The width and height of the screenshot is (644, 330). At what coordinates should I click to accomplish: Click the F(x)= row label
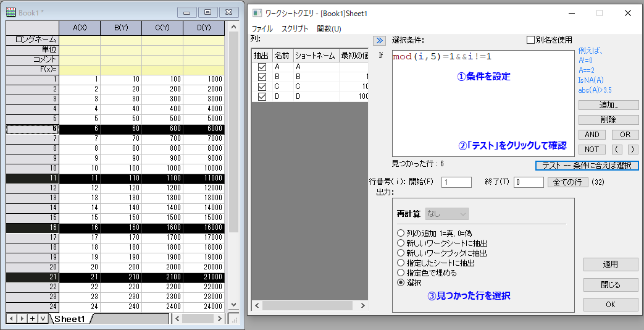coord(33,69)
